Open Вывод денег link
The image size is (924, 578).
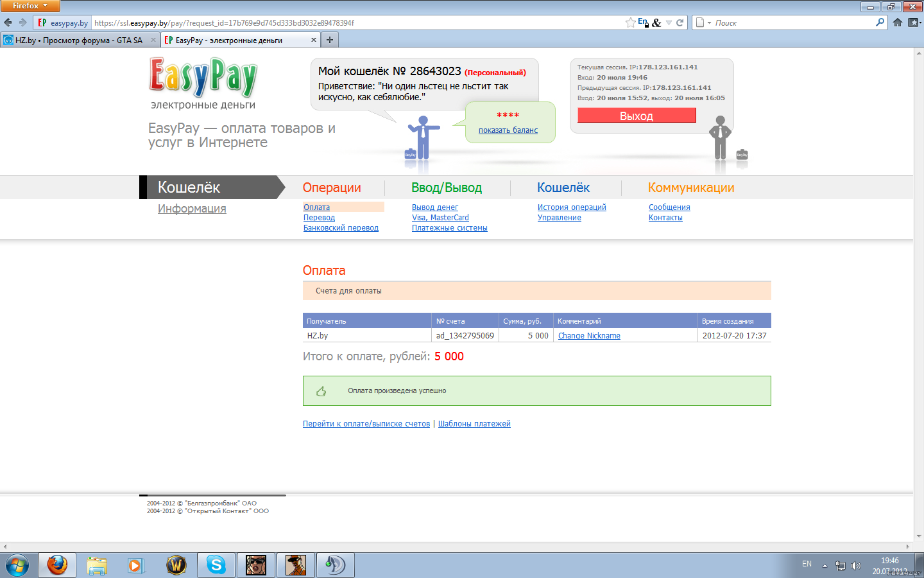(x=435, y=207)
